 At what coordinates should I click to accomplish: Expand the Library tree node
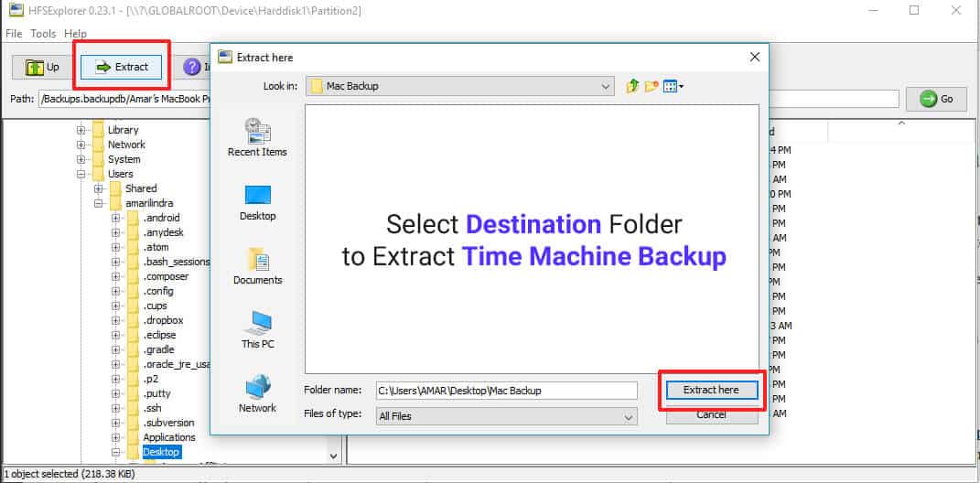click(x=81, y=130)
